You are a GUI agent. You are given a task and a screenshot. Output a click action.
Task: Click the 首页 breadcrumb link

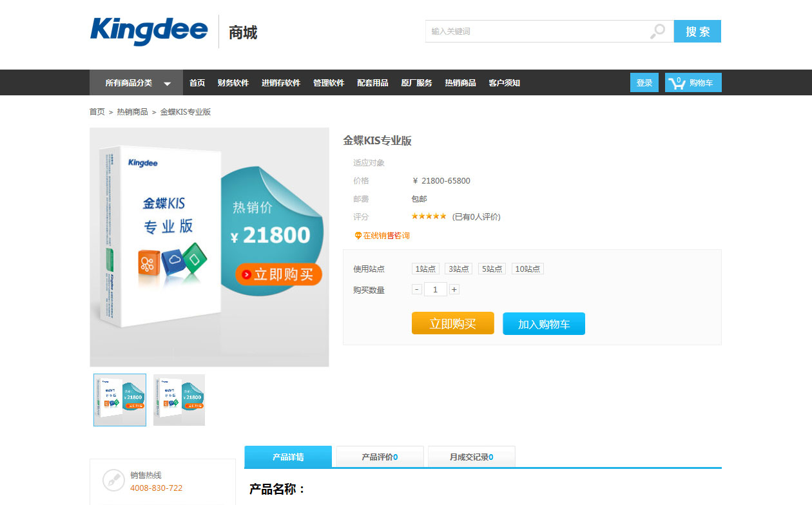(x=97, y=112)
